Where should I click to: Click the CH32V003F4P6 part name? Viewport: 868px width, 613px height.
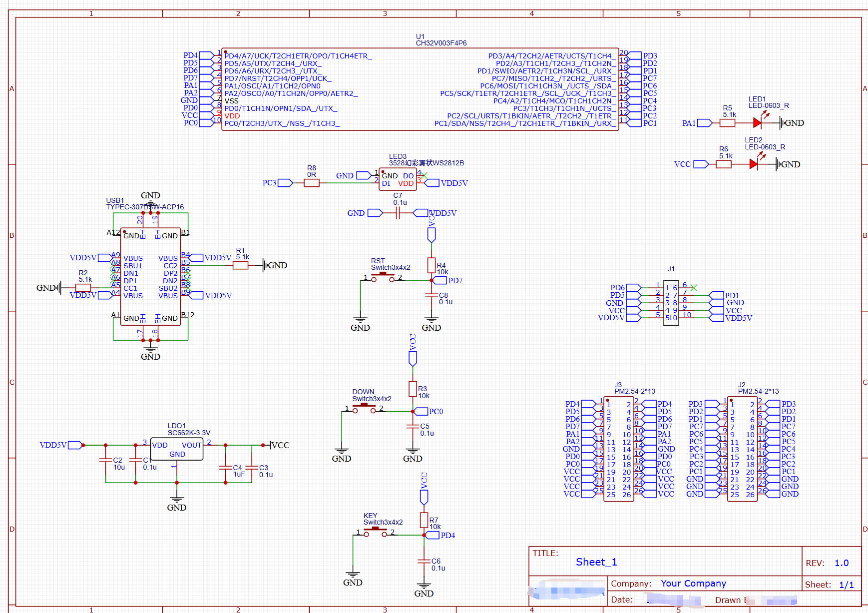[x=441, y=43]
